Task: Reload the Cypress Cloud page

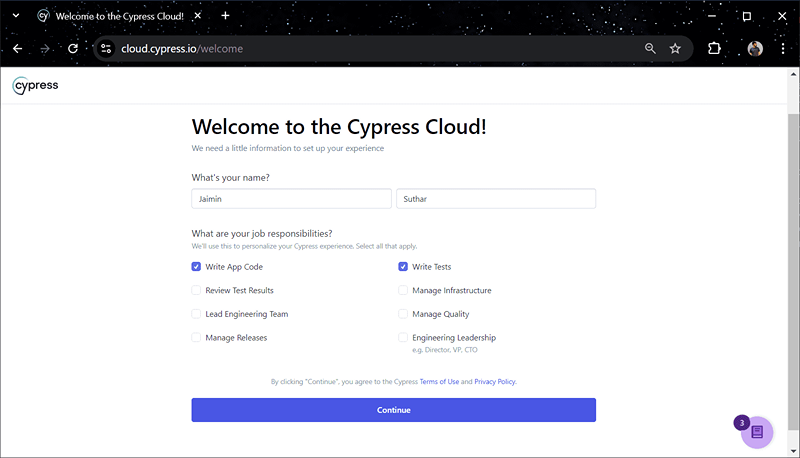Action: coord(73,48)
